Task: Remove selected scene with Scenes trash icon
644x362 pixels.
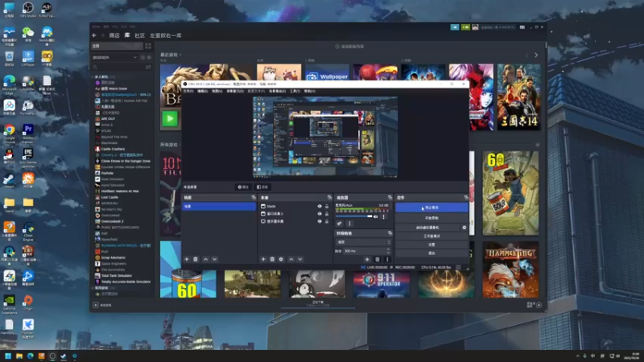Action: [x=196, y=259]
